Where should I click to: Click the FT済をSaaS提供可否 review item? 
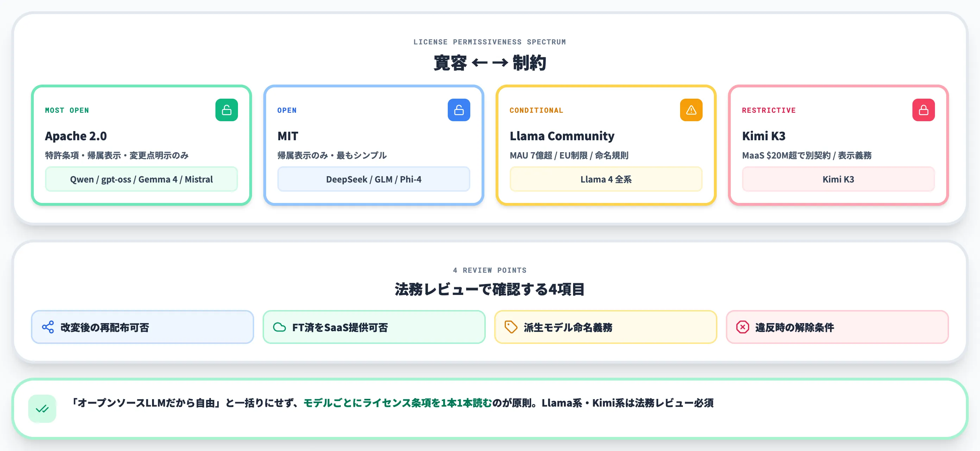point(374,327)
